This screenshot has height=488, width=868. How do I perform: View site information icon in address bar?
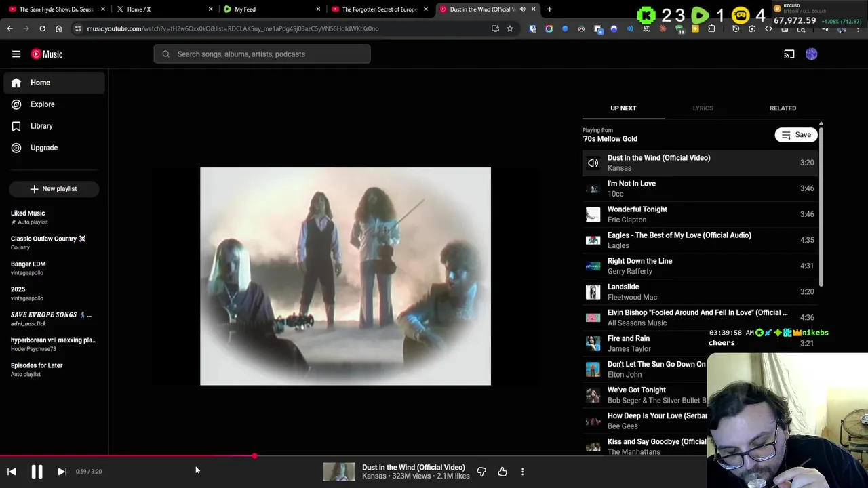78,28
